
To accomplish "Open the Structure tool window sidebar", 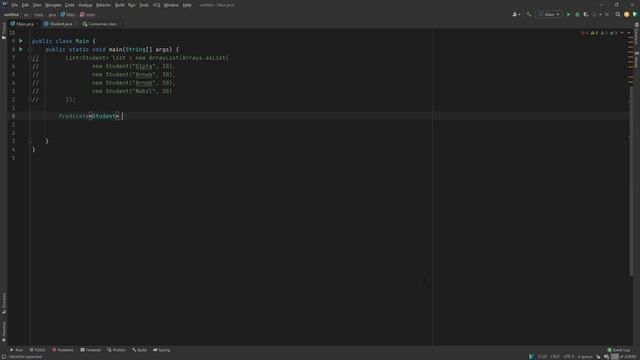I will (x=4, y=303).
